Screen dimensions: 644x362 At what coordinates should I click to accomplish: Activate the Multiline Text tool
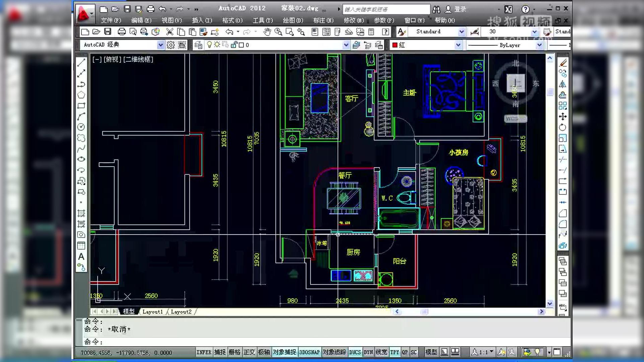click(81, 257)
